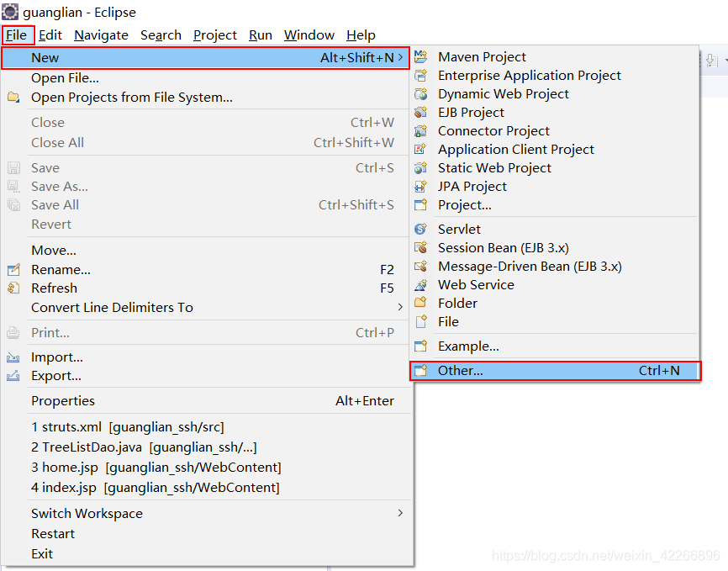Image resolution: width=728 pixels, height=571 pixels.
Task: Select Maven Project label
Action: (482, 56)
